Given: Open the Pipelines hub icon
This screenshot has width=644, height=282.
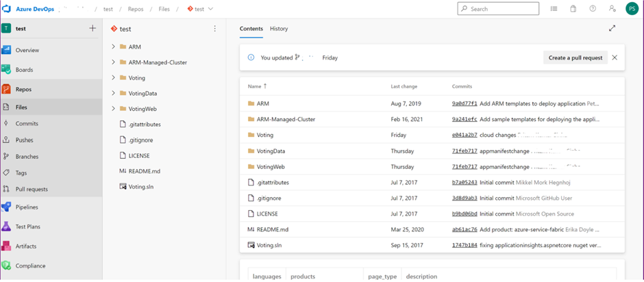Looking at the screenshot, I should click(x=6, y=207).
